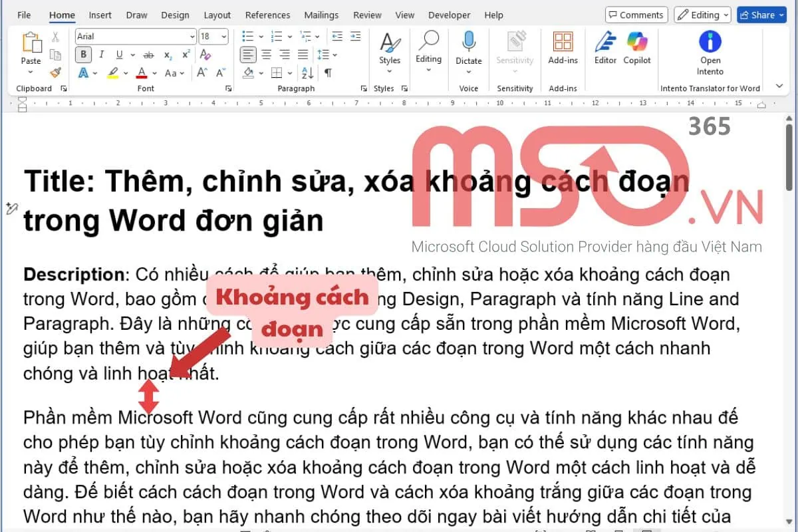This screenshot has width=798, height=532.
Task: Open the Layout ribbon tab
Action: [217, 15]
